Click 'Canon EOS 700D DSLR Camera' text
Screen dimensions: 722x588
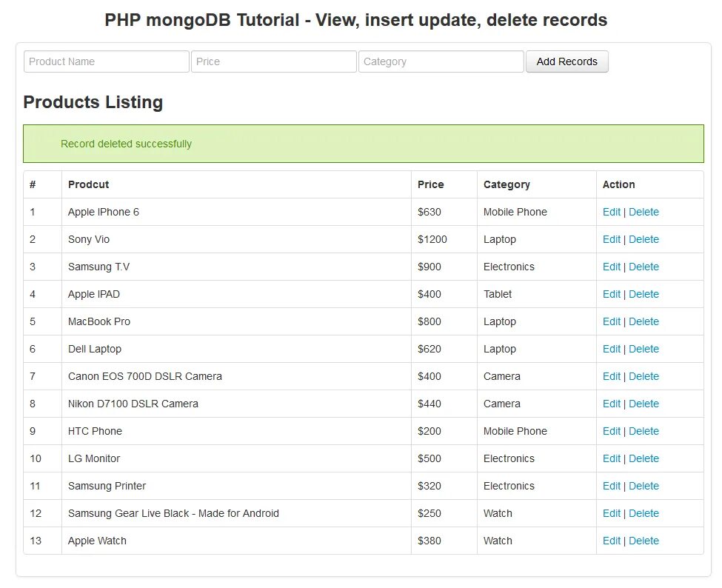point(145,376)
